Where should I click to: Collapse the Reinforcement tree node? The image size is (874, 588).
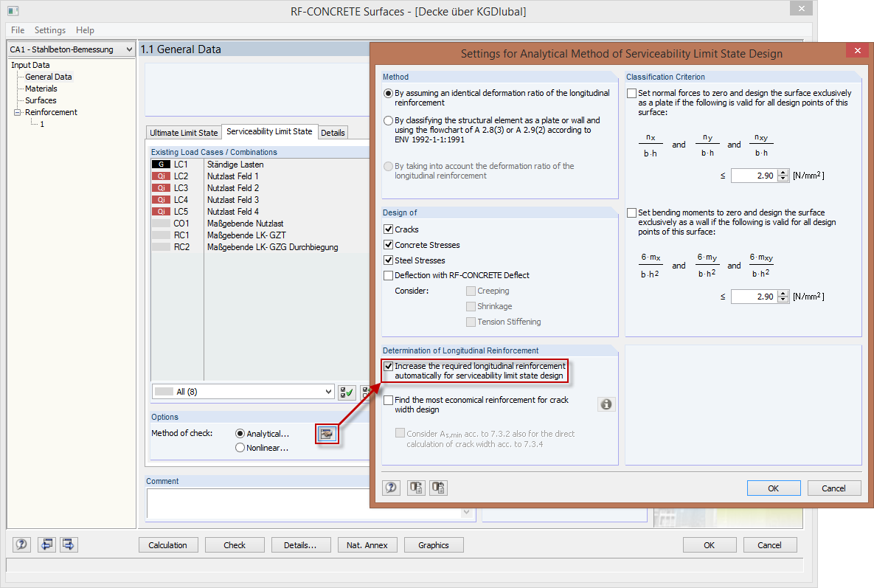click(x=17, y=112)
